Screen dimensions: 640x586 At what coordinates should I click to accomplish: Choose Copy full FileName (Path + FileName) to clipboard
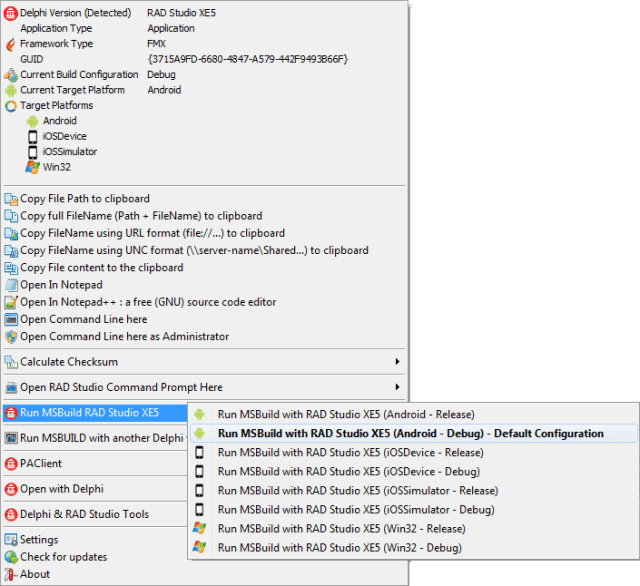click(x=204, y=216)
